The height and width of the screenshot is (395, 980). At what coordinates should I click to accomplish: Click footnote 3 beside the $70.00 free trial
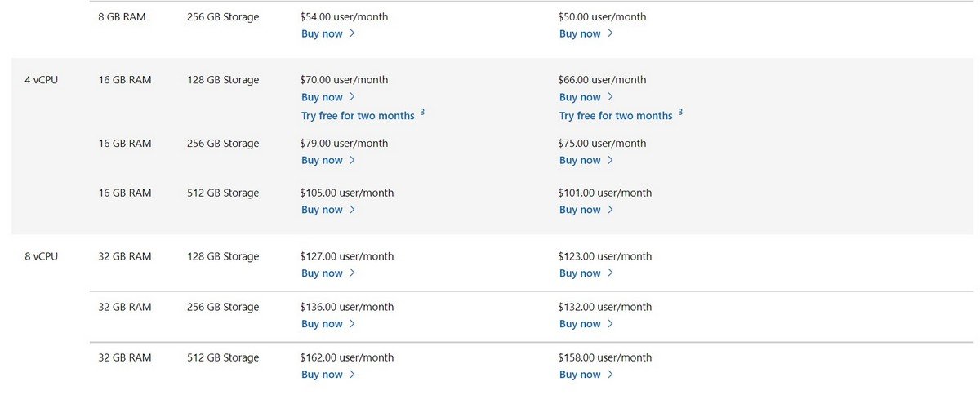pyautogui.click(x=423, y=112)
